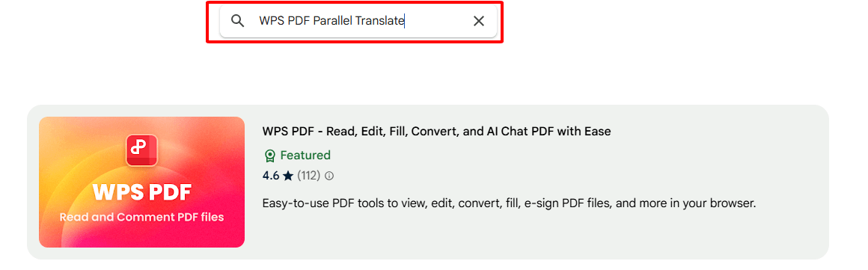
Task: Click the 4.6 rating number
Action: (271, 177)
